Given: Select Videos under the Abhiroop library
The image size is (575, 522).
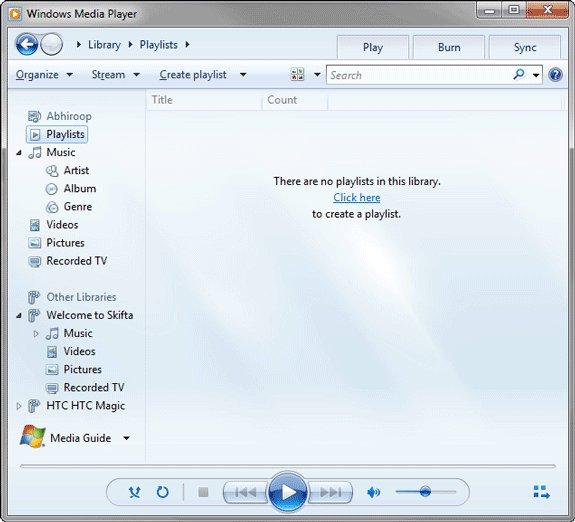Looking at the screenshot, I should point(62,225).
